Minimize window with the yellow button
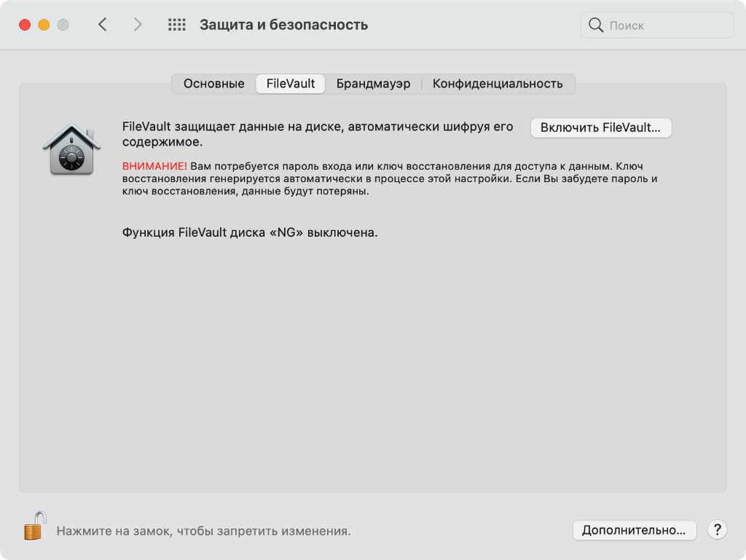746x560 pixels. click(44, 25)
